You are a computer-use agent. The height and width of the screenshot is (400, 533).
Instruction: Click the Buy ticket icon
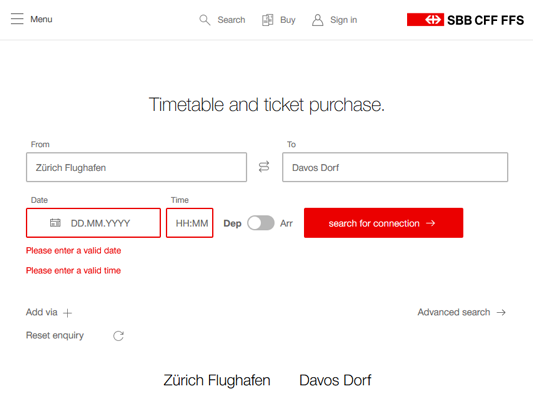pyautogui.click(x=268, y=20)
